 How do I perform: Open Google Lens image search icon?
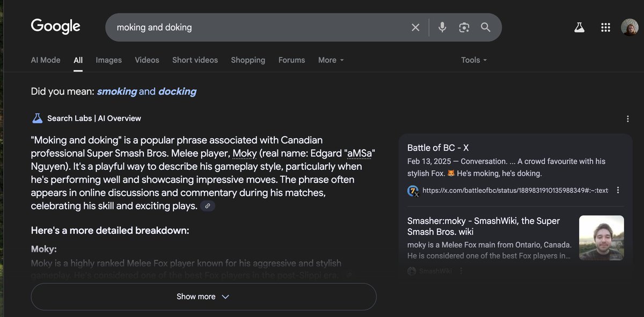pyautogui.click(x=464, y=27)
